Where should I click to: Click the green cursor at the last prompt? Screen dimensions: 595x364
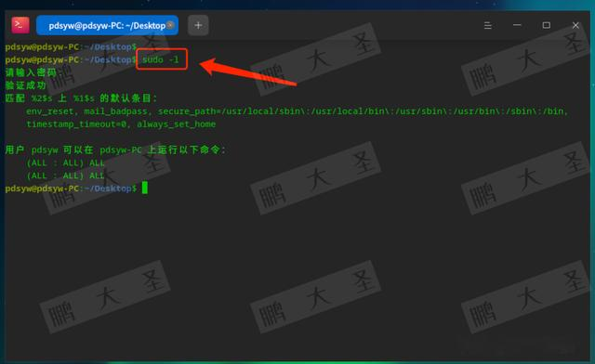pos(145,188)
